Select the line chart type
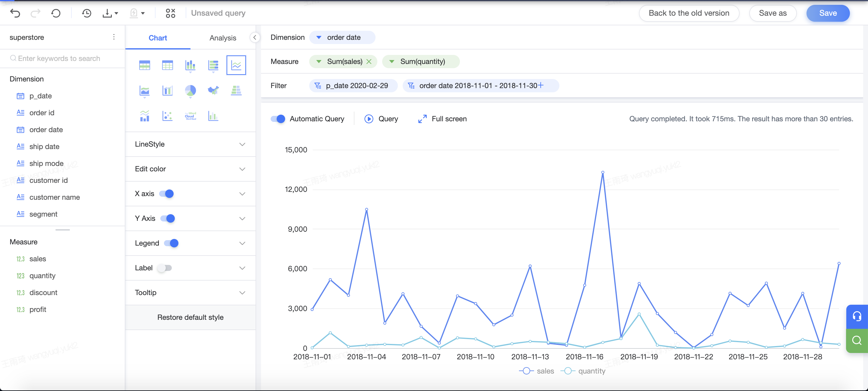868x391 pixels. (236, 65)
